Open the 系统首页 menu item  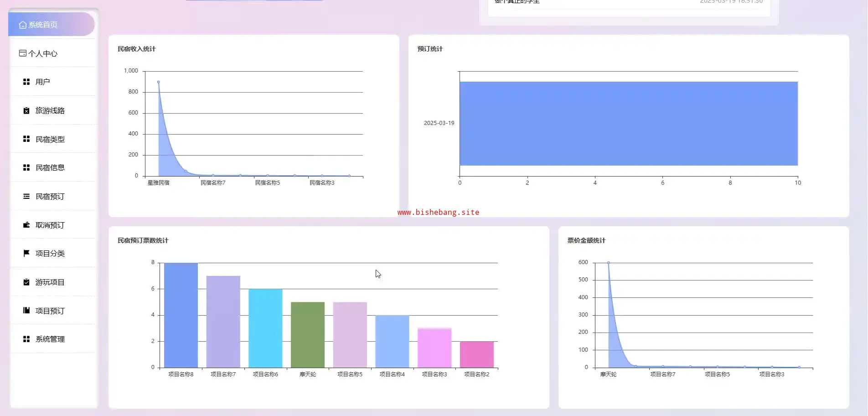[52, 25]
